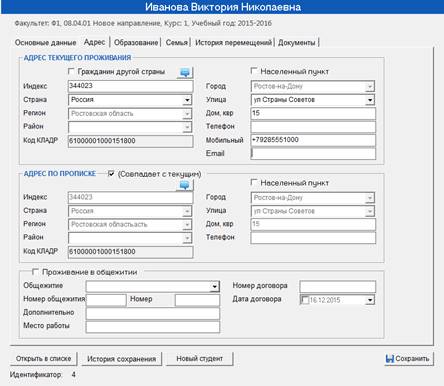Click the Номер field beside Номер общежития
This screenshot has width=444, height=386.
pyautogui.click(x=197, y=300)
